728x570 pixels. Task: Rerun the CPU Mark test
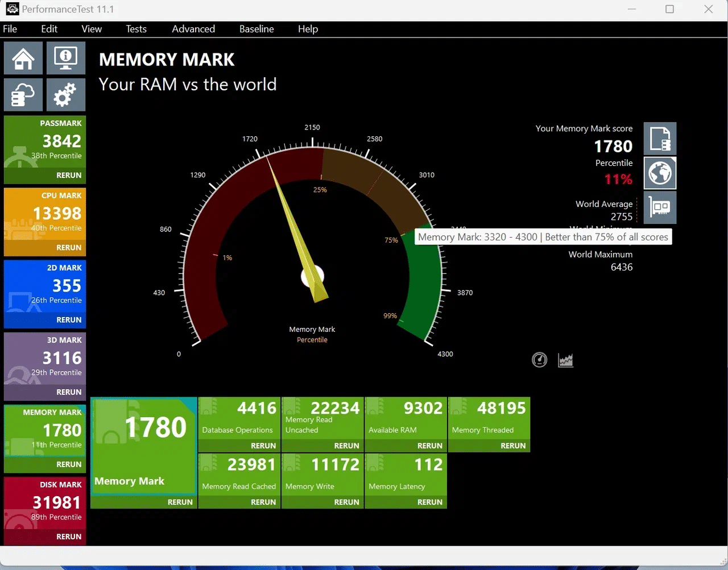click(x=69, y=248)
